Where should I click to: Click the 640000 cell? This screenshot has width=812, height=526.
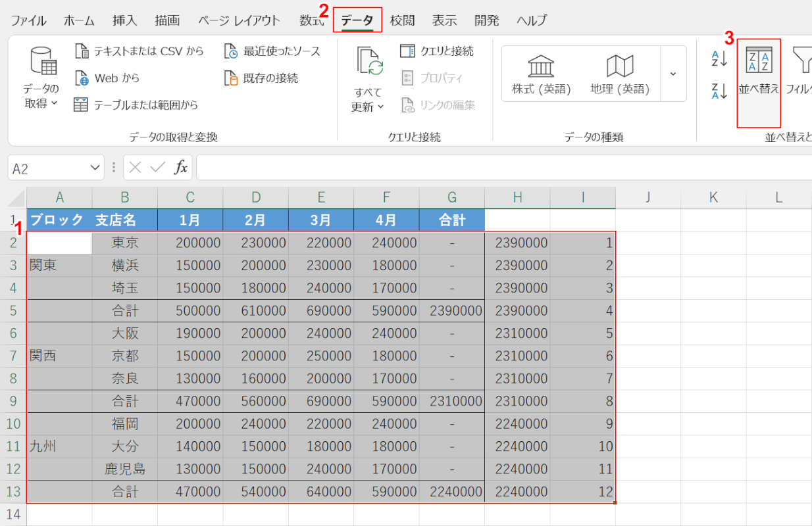pyautogui.click(x=321, y=492)
